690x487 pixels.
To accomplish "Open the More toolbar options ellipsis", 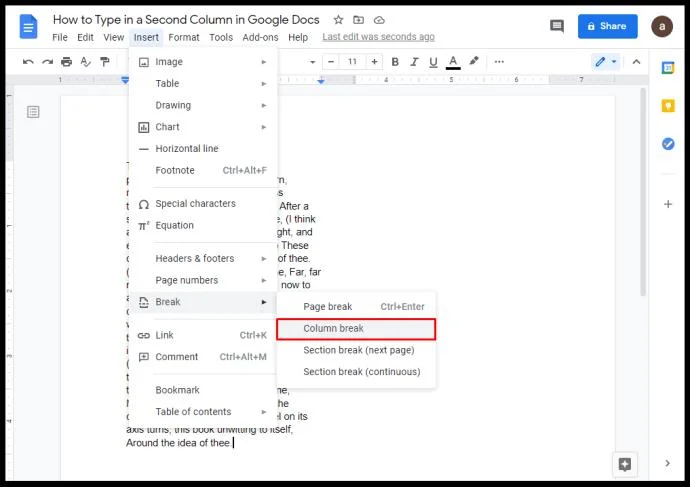I will [x=499, y=62].
